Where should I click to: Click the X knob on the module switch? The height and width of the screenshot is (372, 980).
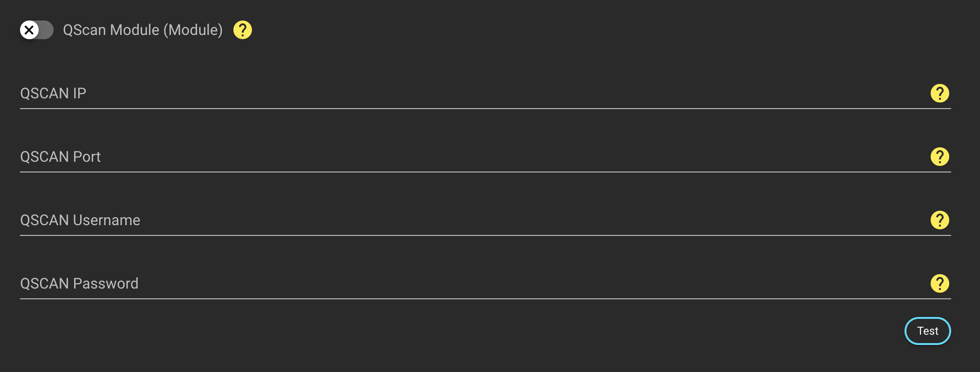click(29, 30)
